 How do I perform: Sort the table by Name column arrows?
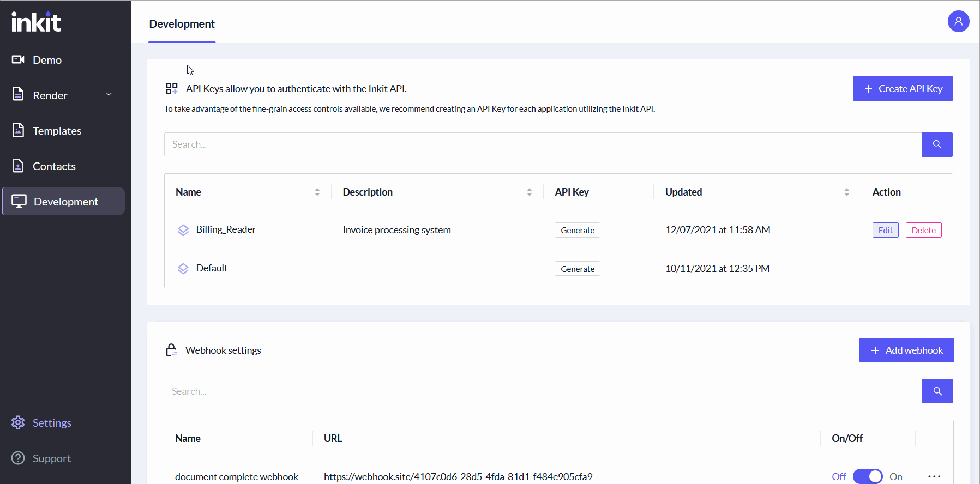(317, 192)
